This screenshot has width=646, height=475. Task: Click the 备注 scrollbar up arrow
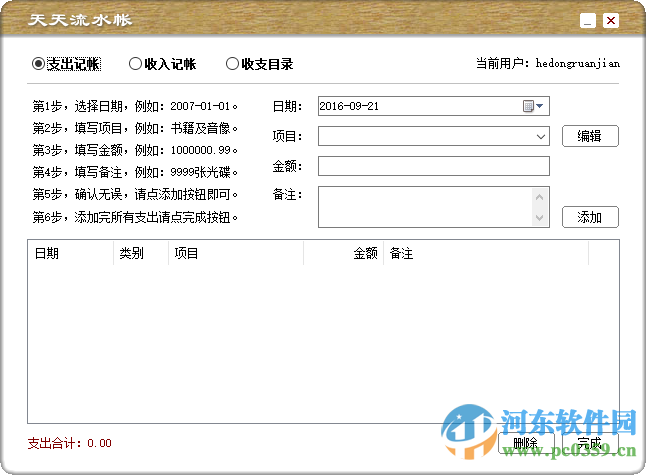pyautogui.click(x=540, y=197)
